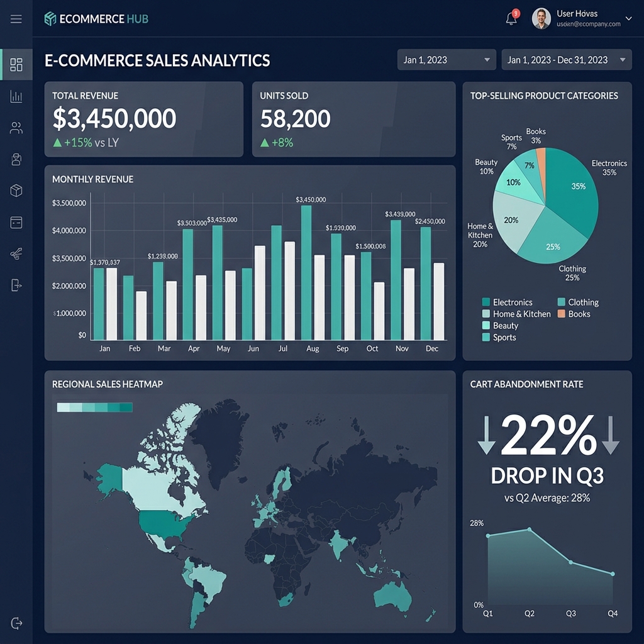
Task: Click the heatmap color scale legend
Action: [94, 407]
